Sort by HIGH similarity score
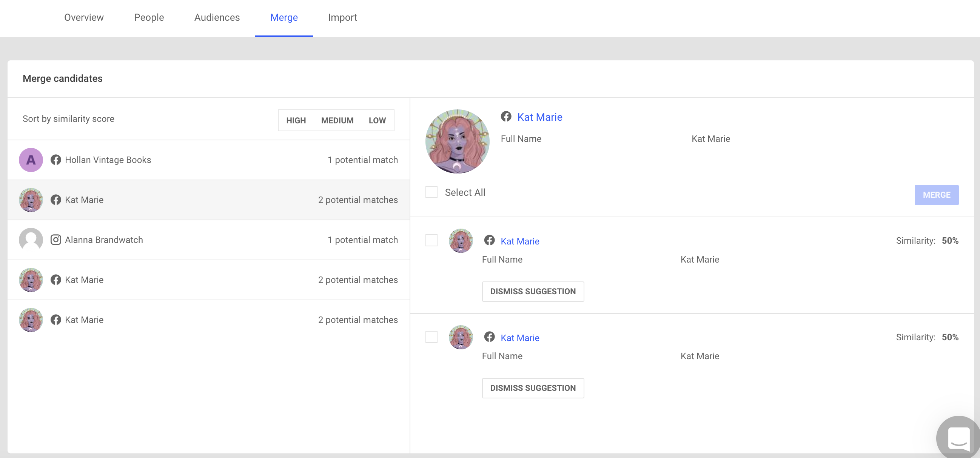 (x=296, y=120)
